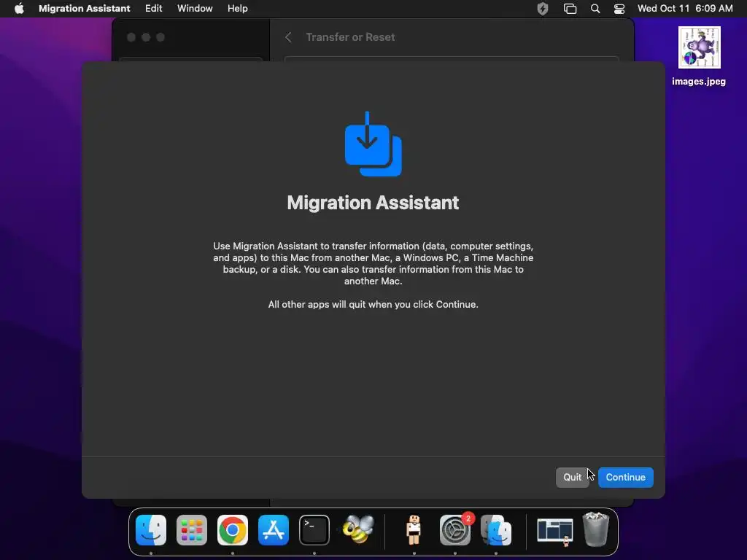Launch Google Chrome from the Dock
The image size is (747, 560).
(x=233, y=530)
